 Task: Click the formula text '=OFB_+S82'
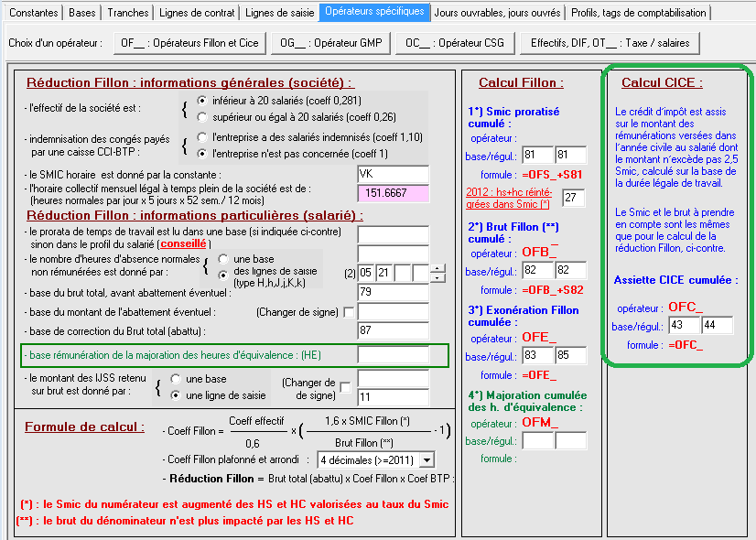tap(553, 290)
